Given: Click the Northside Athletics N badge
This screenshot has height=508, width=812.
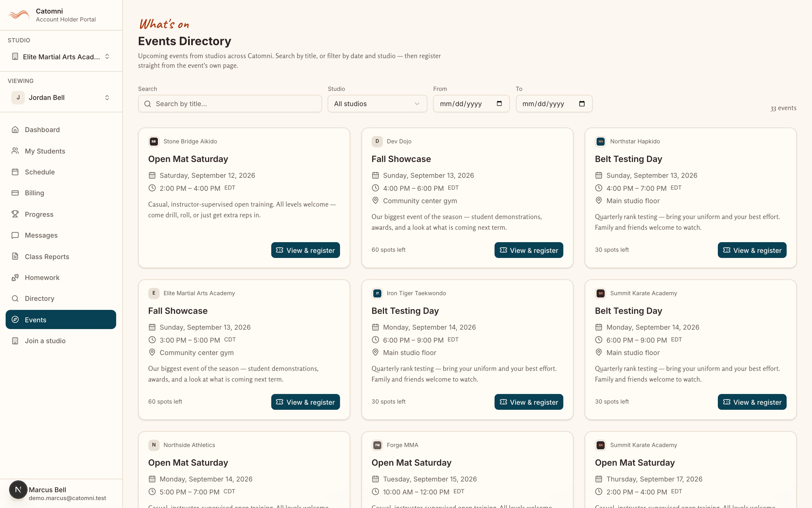Looking at the screenshot, I should pos(154,445).
